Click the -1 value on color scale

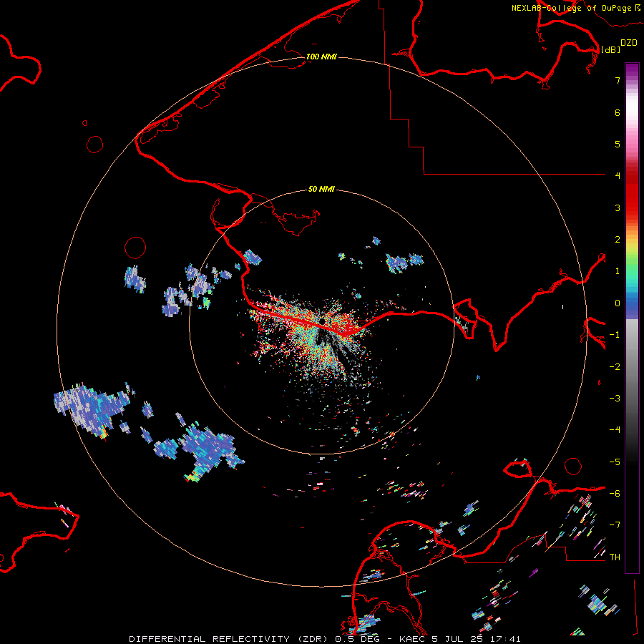click(x=615, y=335)
